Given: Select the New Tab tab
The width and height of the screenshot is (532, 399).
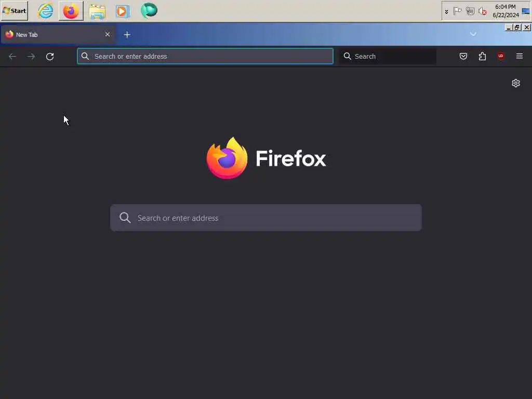Looking at the screenshot, I should tap(58, 35).
